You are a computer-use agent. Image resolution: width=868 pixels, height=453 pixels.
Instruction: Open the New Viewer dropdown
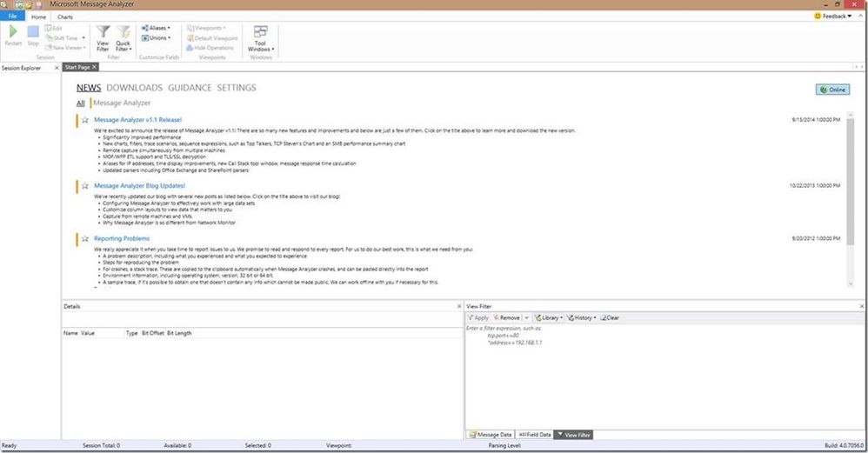point(65,48)
